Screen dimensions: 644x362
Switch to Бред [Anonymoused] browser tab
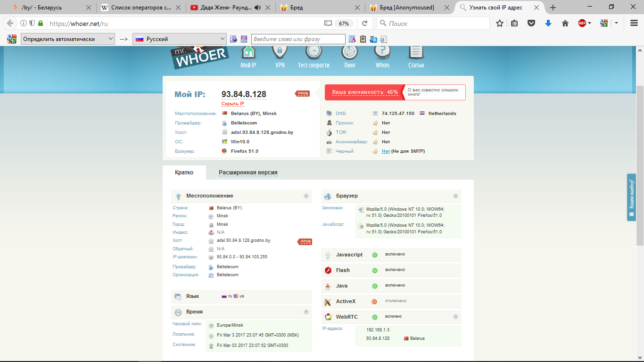click(409, 8)
